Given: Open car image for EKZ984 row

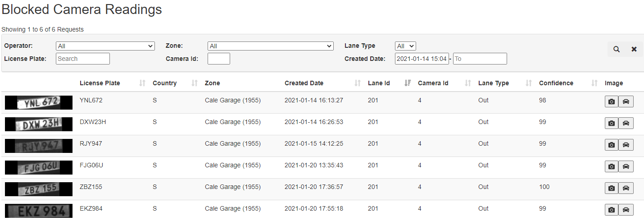Looking at the screenshot, I should 626,210.
